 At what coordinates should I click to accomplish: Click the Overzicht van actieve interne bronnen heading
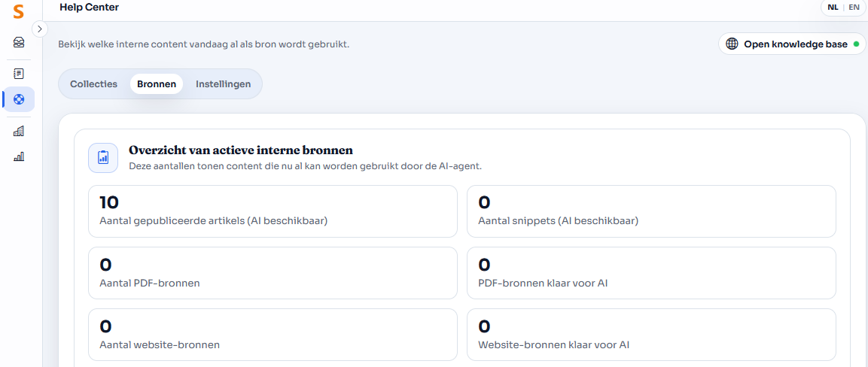tap(241, 150)
